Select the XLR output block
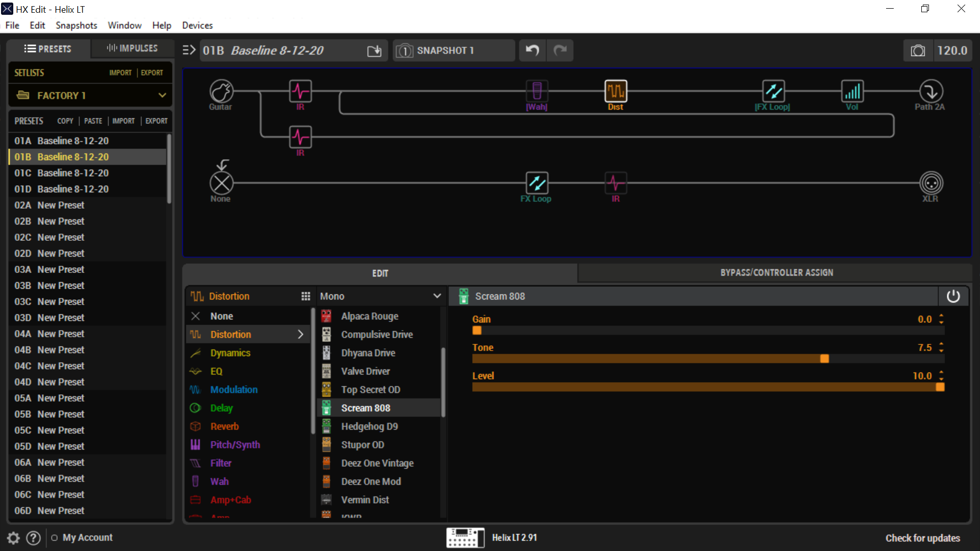Image resolution: width=980 pixels, height=551 pixels. tap(931, 183)
